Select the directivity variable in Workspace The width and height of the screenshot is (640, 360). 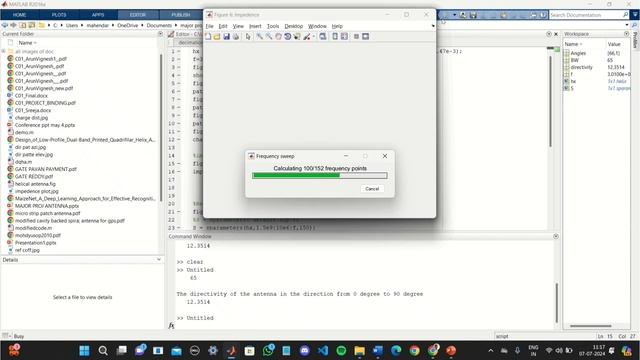tap(581, 67)
